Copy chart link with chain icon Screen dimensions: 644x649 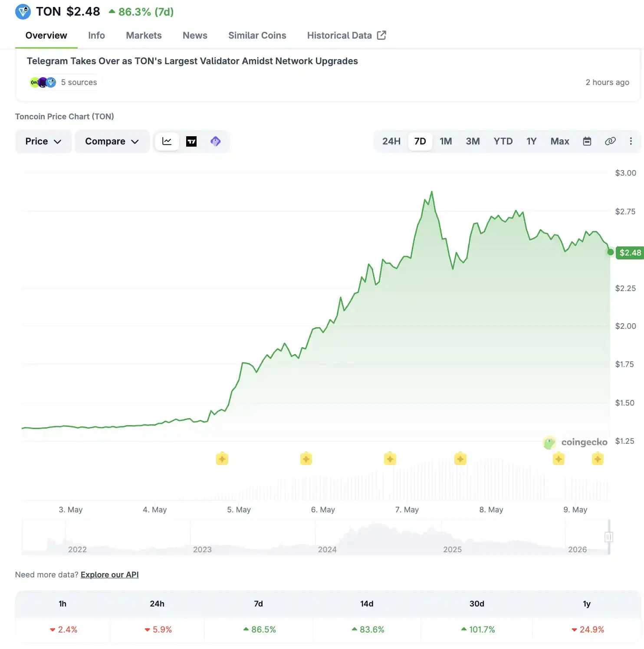(x=610, y=141)
